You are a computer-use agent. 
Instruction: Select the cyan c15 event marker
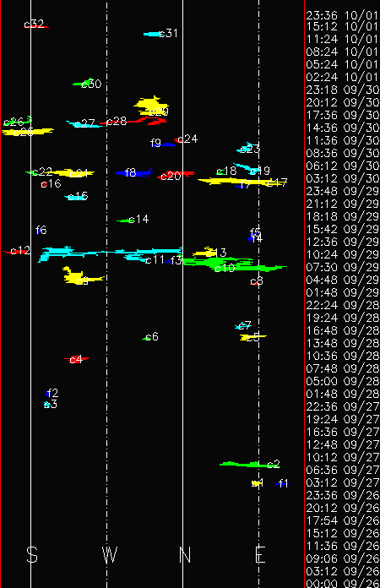click(x=77, y=197)
